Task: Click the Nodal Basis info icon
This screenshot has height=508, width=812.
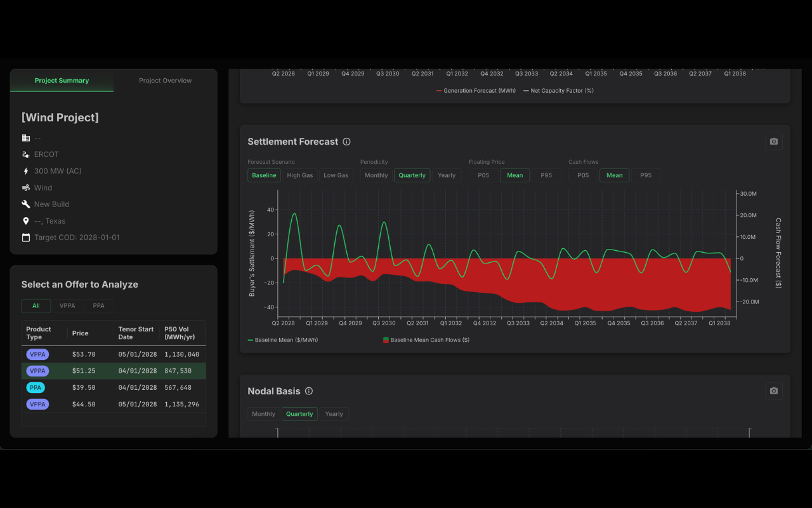Action: (x=309, y=391)
